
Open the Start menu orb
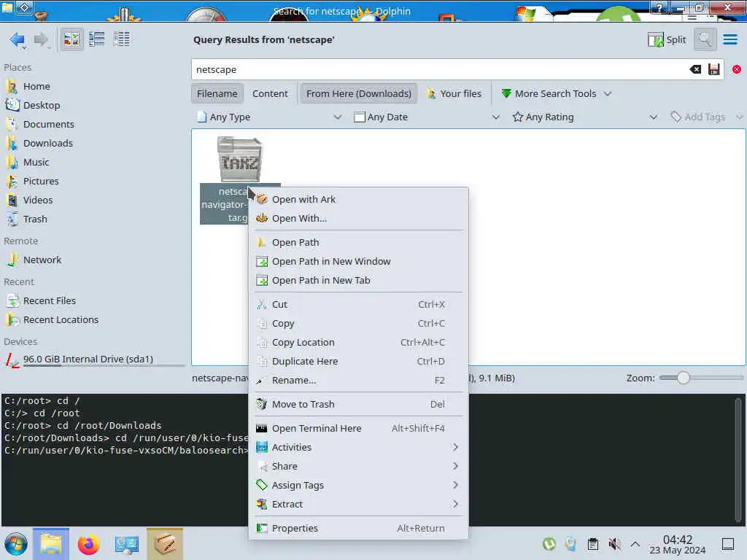click(16, 544)
